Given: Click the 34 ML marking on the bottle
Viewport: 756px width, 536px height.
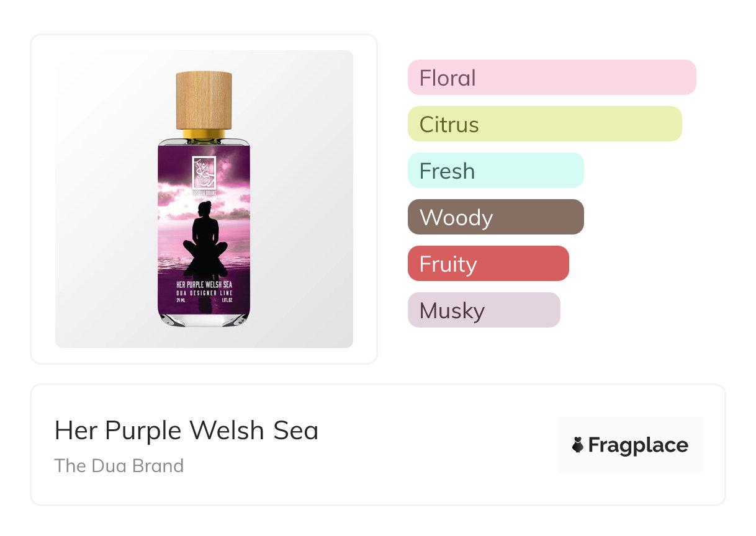Looking at the screenshot, I should (x=181, y=300).
